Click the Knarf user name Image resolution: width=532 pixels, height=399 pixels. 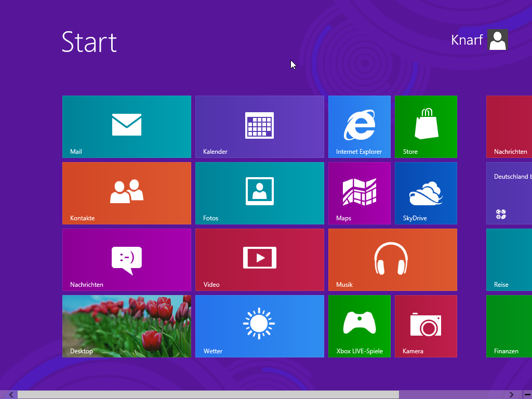[467, 40]
